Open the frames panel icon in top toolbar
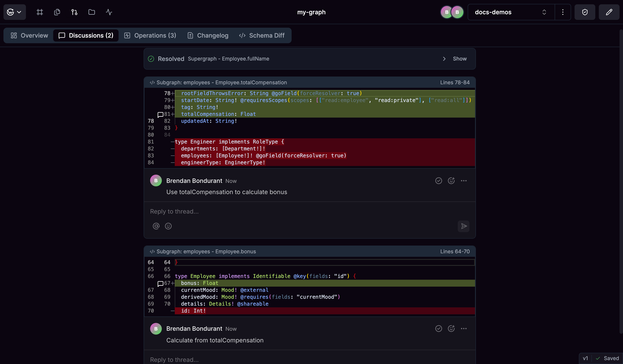Image resolution: width=623 pixels, height=364 pixels. [x=40, y=12]
